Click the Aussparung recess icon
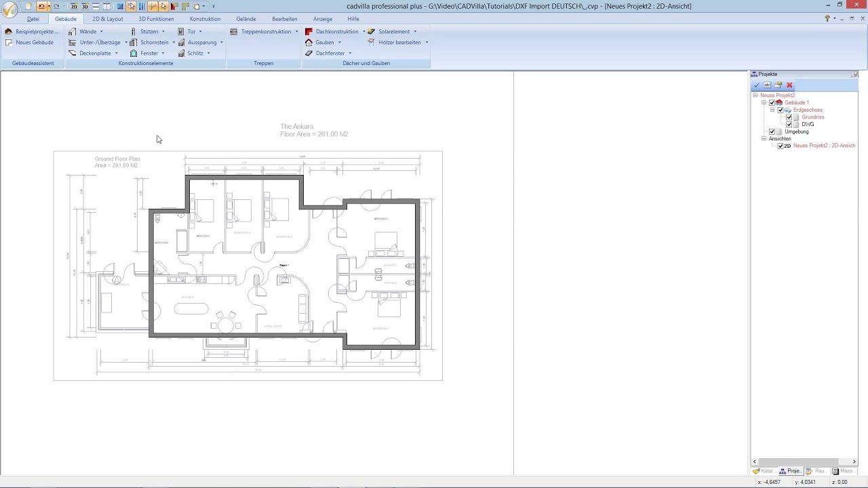This screenshot has height=488, width=868. pyautogui.click(x=181, y=42)
